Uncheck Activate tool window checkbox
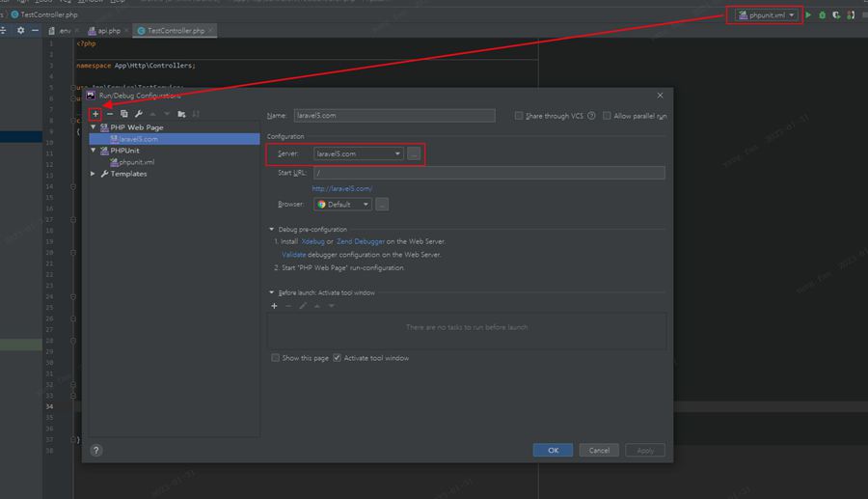The image size is (868, 499). (x=337, y=358)
